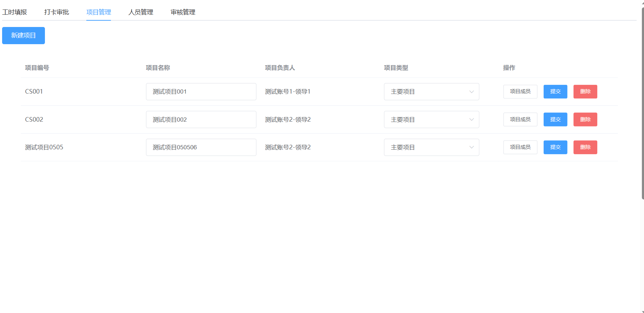Click the vertical page scrollbar
644x313 pixels.
[643, 103]
